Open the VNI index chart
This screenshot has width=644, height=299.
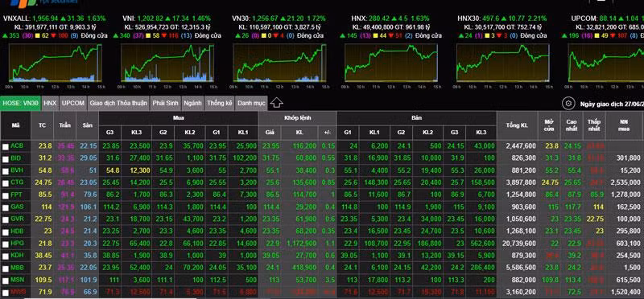(167, 63)
